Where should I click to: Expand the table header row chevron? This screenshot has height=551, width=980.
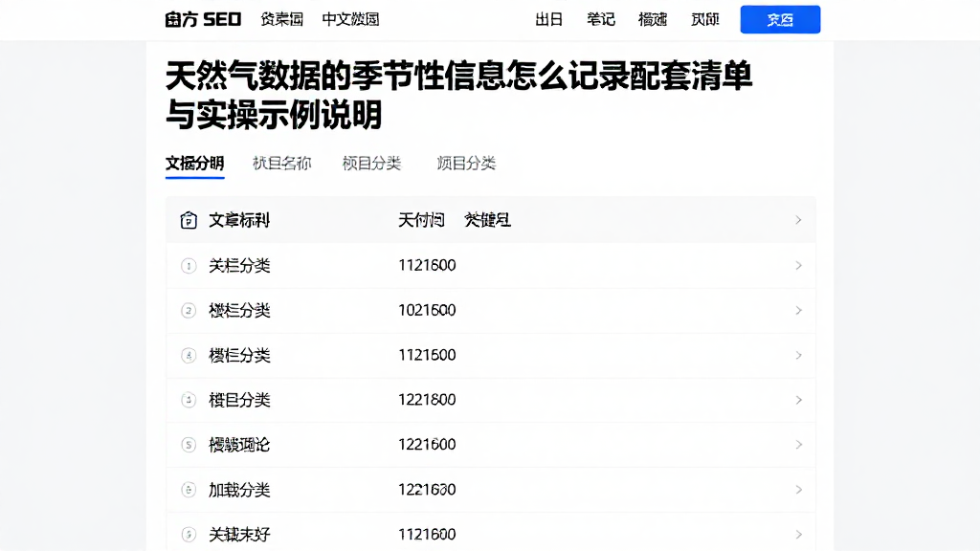(798, 220)
